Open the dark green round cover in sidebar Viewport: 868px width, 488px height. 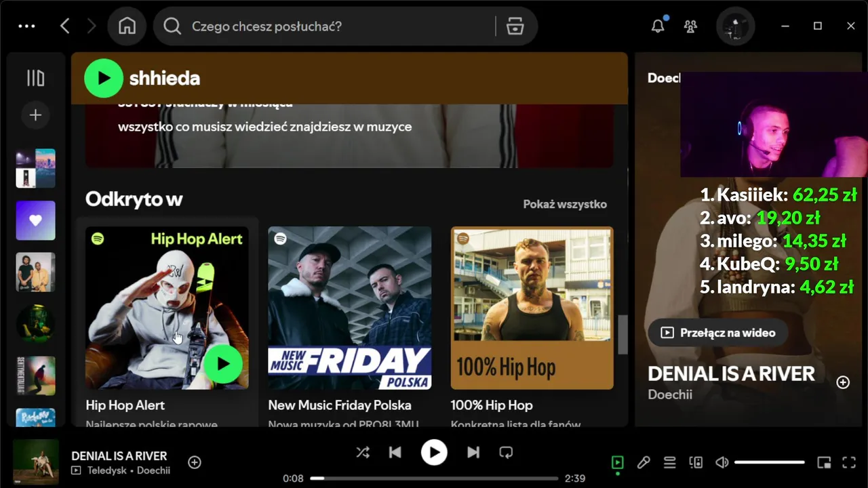coord(35,324)
